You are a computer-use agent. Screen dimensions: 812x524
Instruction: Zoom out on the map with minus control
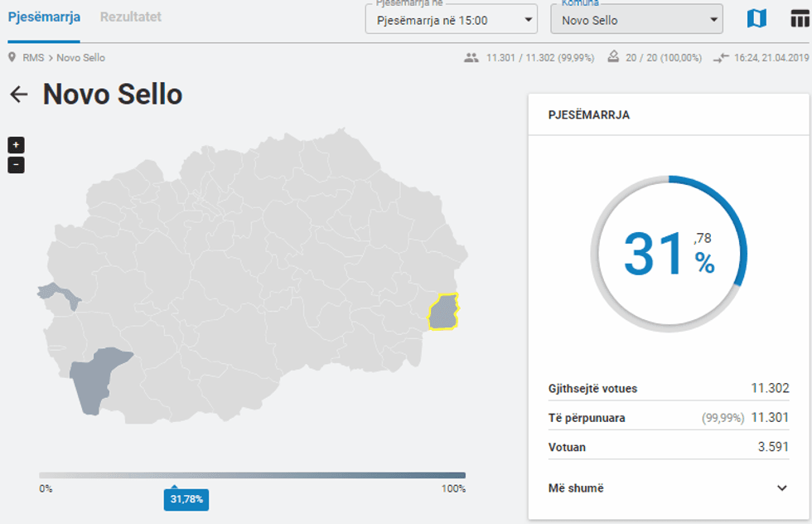pyautogui.click(x=16, y=164)
